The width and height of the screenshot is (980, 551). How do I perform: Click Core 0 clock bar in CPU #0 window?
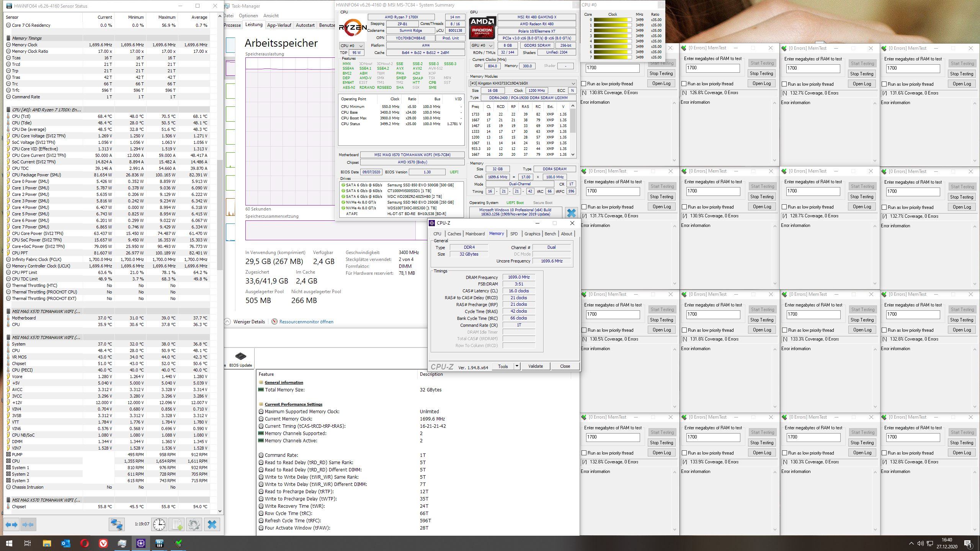coord(612,20)
